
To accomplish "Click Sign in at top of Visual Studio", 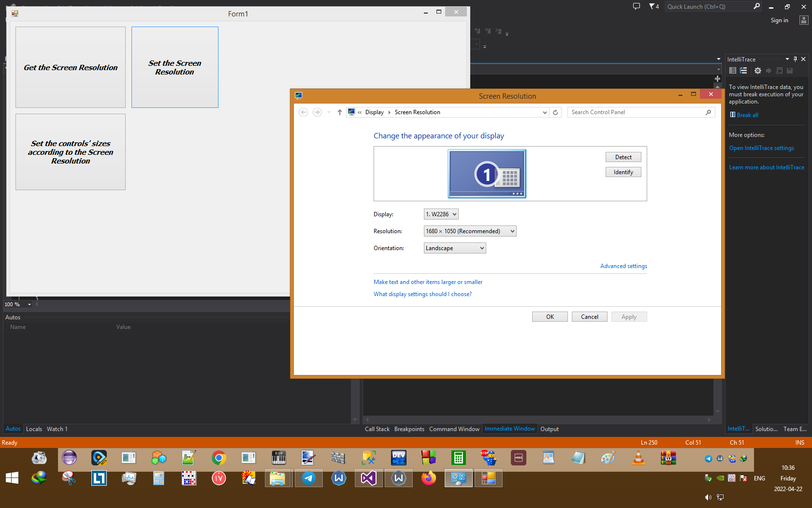I will (x=779, y=20).
